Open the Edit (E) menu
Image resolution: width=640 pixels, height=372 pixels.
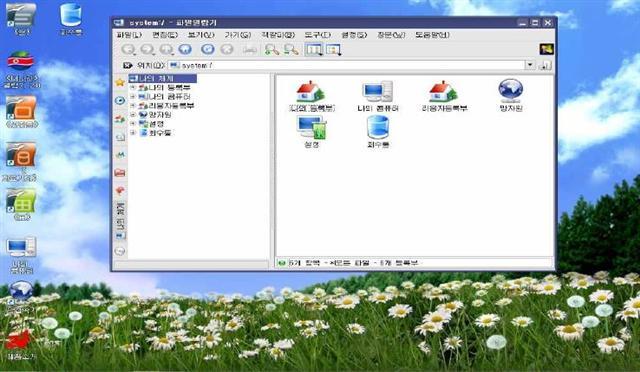[165, 35]
